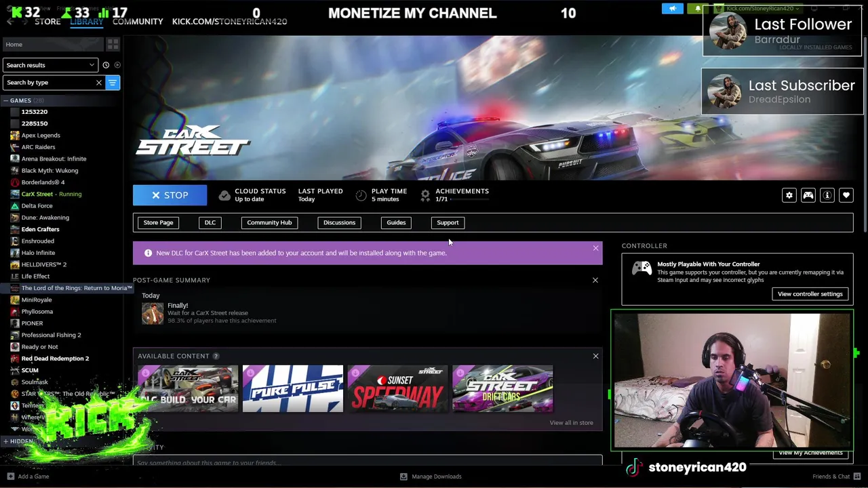868x488 pixels.
Task: Open the KICK.COM/STONEYRICAN420 profile tab
Action: (x=229, y=21)
